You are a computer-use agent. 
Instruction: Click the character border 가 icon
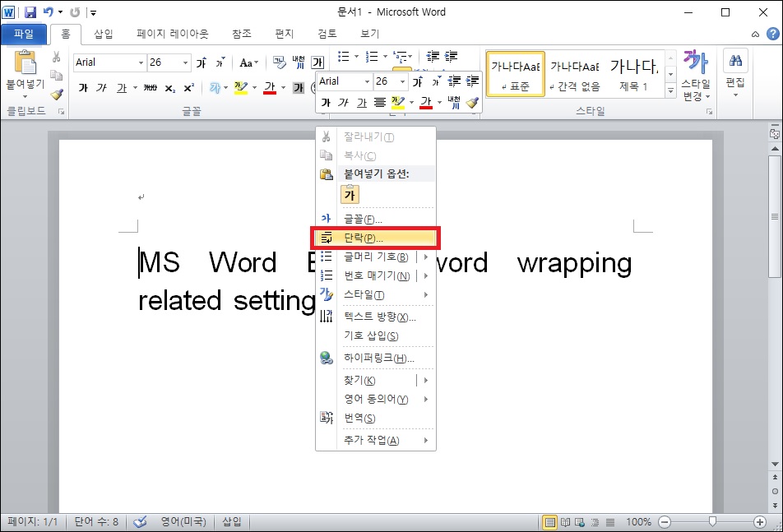(x=317, y=62)
